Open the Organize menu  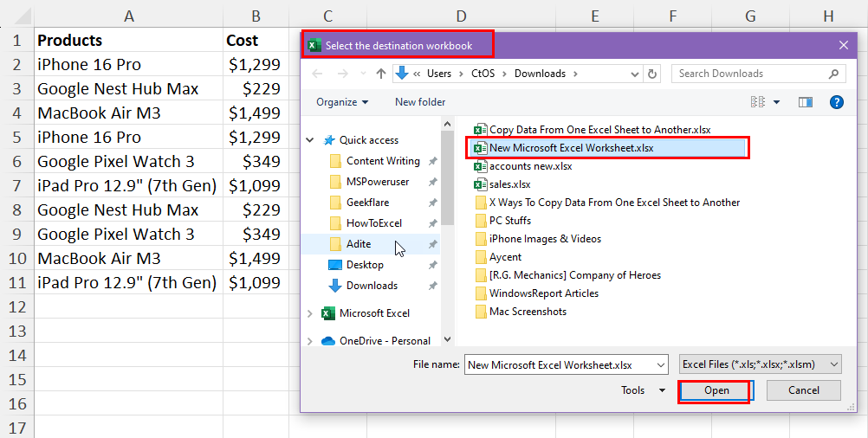(x=342, y=102)
